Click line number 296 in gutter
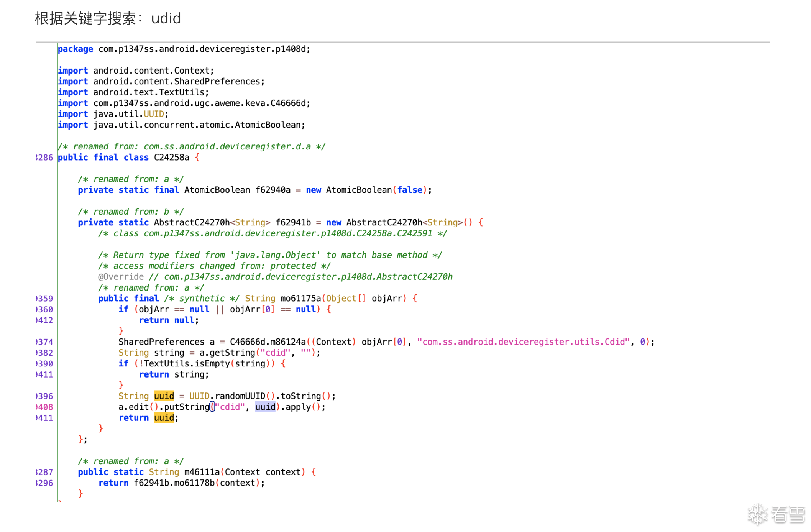Screen dimensions: 811x532 [x=44, y=483]
